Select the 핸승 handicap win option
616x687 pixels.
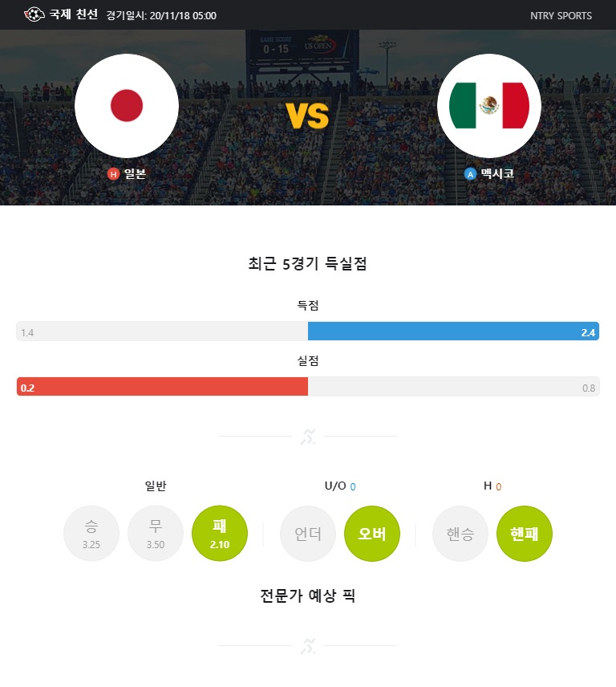point(460,534)
